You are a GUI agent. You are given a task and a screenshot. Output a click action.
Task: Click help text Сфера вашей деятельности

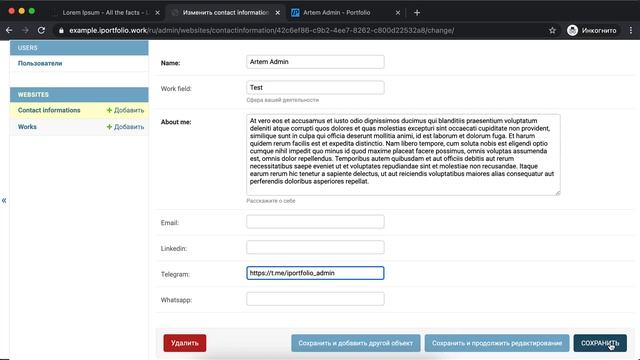pyautogui.click(x=282, y=100)
